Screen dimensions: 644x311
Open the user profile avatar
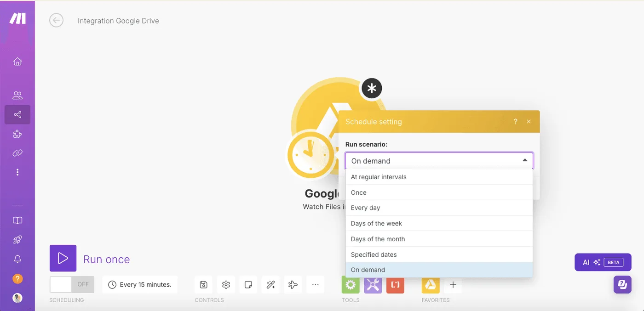[17, 298]
